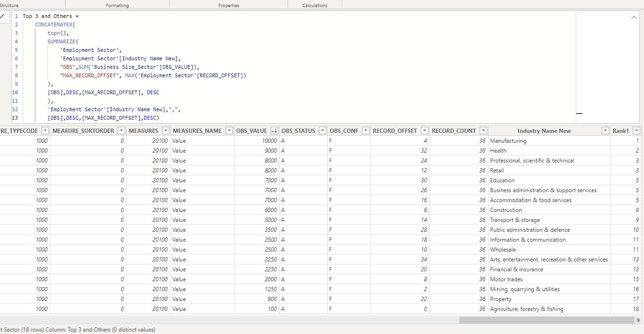Open the Industry Name New filter dropdown
Viewport: 644px width, 334px height.
(605, 130)
